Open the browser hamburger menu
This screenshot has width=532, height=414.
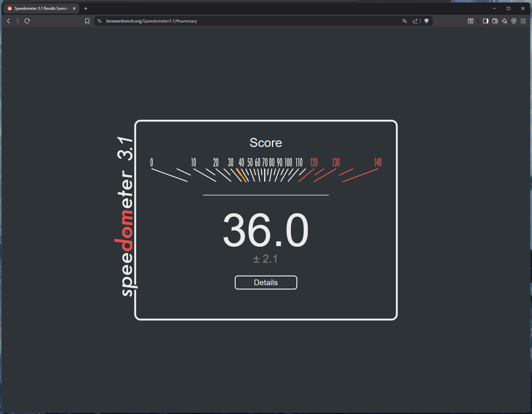tap(523, 21)
